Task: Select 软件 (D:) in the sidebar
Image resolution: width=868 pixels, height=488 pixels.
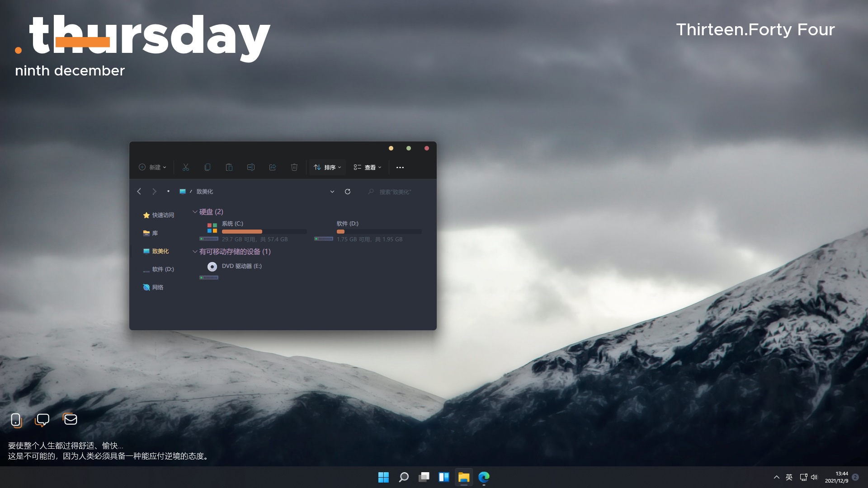Action: click(x=161, y=269)
